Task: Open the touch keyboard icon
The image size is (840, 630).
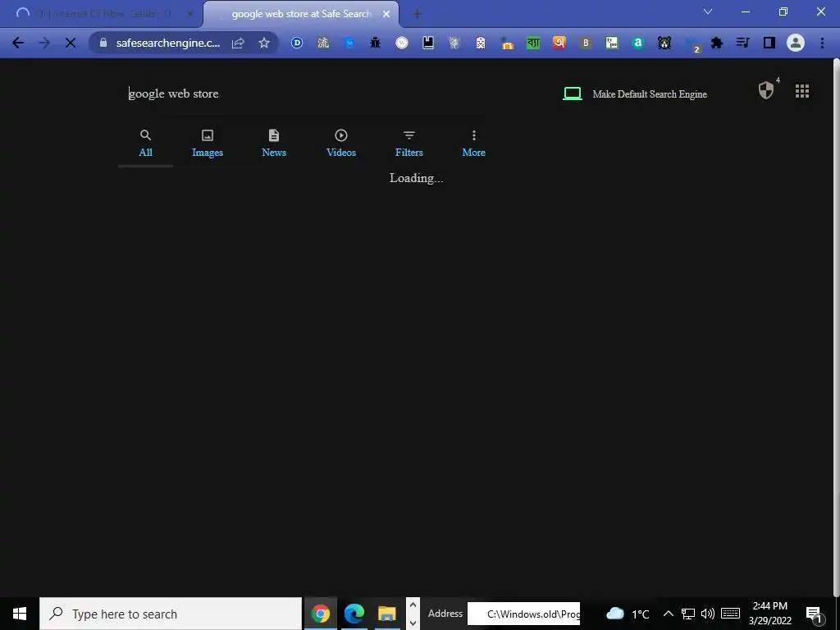Action: point(730,614)
